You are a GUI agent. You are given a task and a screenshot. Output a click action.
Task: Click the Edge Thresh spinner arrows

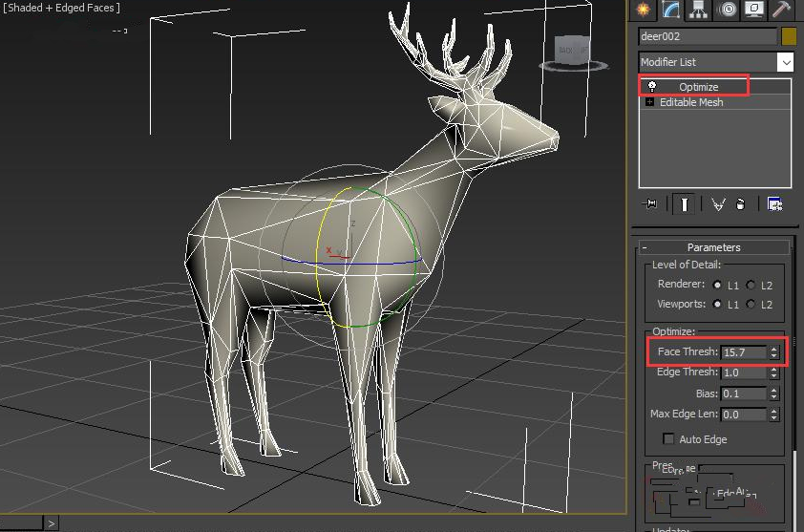[x=773, y=372]
